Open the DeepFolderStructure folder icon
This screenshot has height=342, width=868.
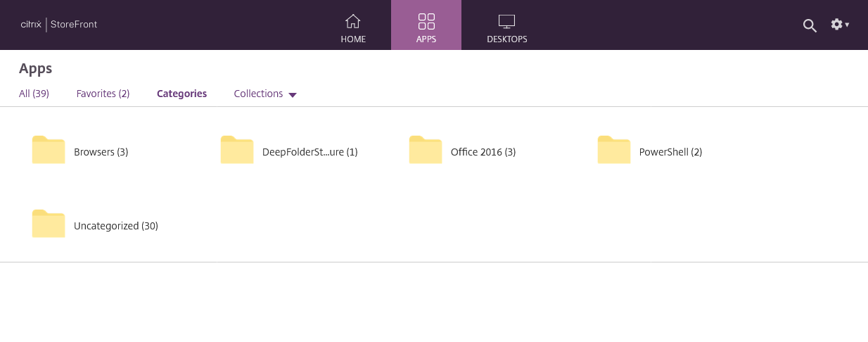(237, 150)
